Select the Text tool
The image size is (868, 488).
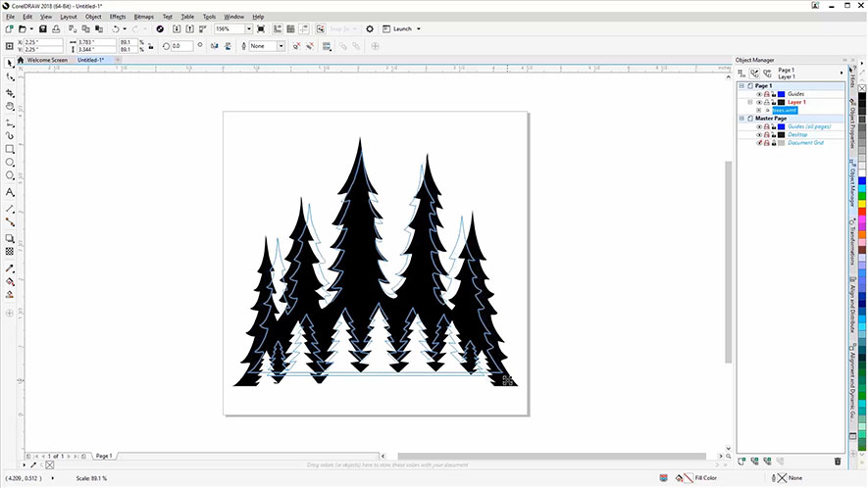coord(10,192)
